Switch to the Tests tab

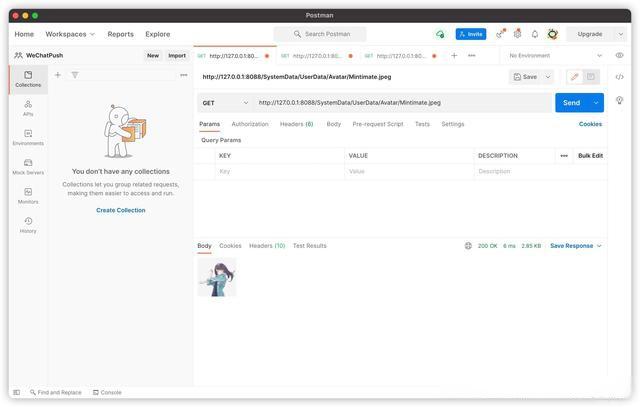coord(422,124)
